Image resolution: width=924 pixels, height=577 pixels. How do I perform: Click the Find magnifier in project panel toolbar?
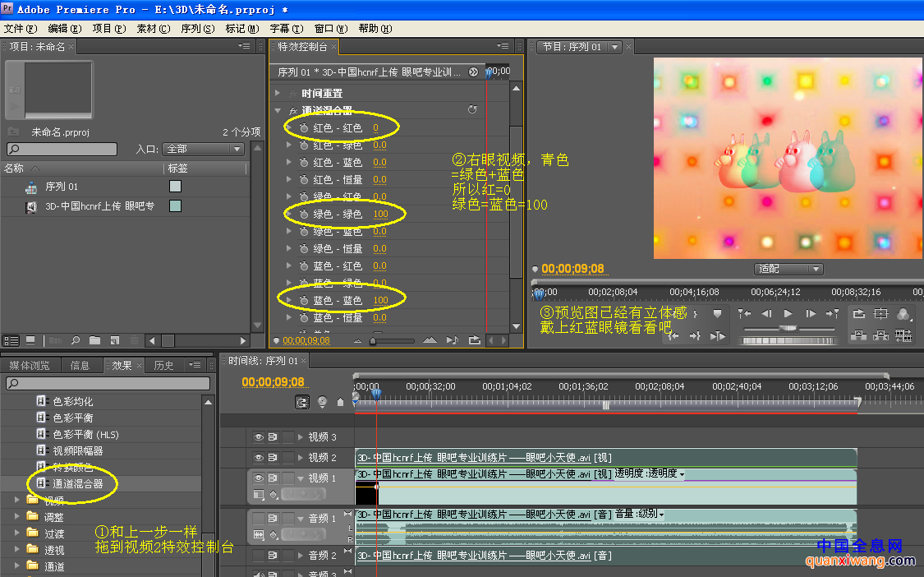point(76,340)
